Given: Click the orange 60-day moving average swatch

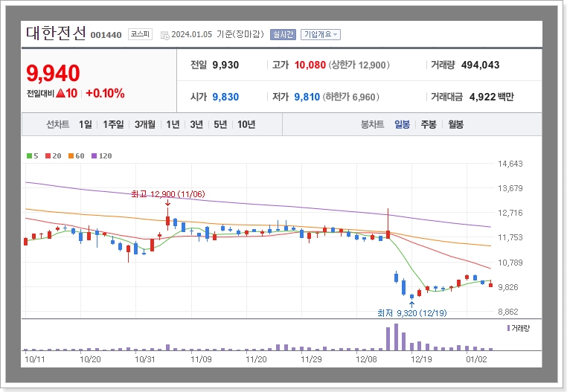Looking at the screenshot, I should point(71,156).
